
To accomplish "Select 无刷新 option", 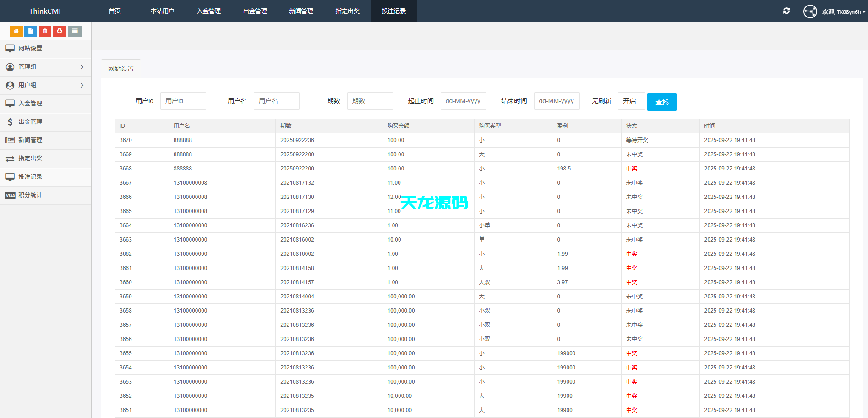I will (x=601, y=101).
